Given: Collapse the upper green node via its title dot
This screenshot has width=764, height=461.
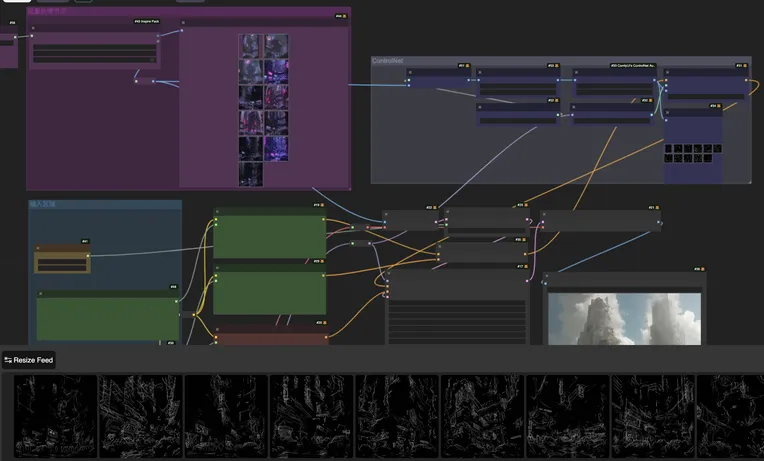Looking at the screenshot, I should click(217, 211).
